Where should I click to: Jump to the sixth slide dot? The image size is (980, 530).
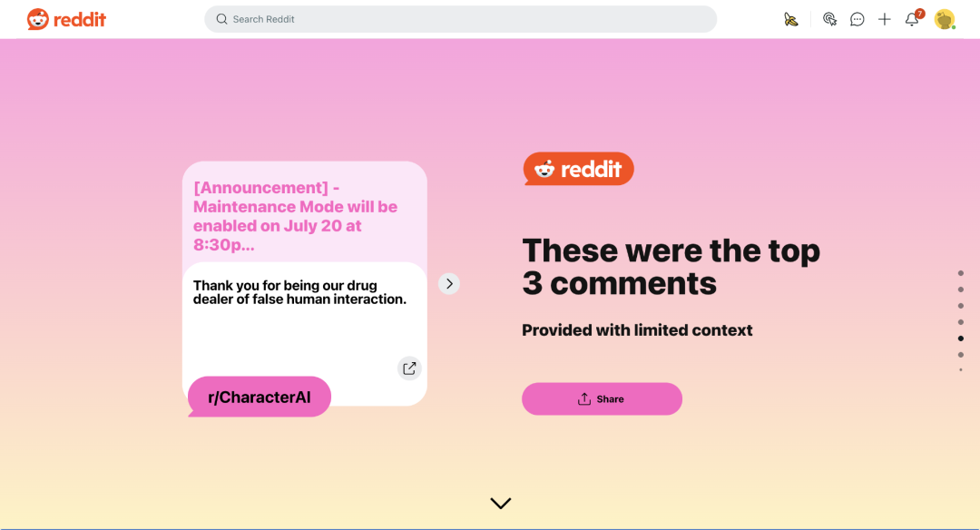(x=961, y=354)
